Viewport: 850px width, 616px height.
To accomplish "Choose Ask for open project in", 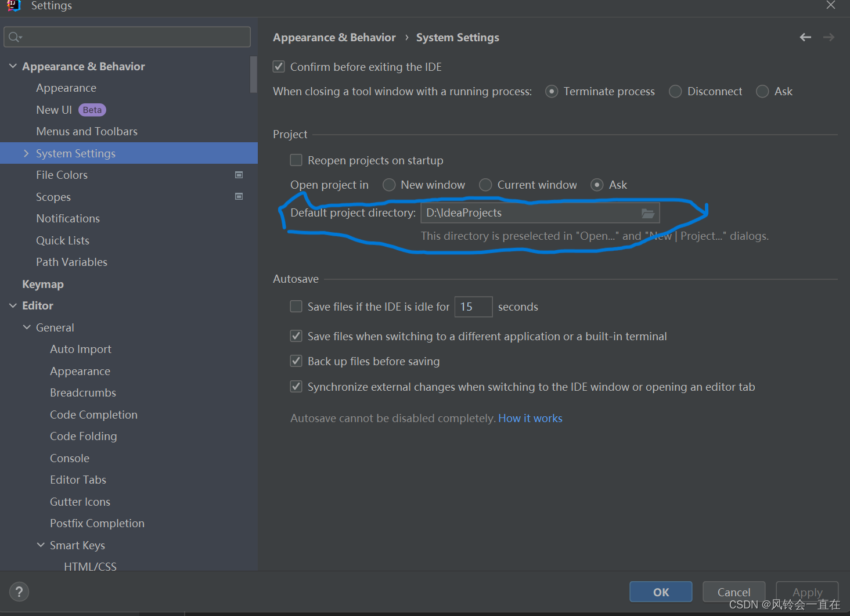I will click(597, 185).
